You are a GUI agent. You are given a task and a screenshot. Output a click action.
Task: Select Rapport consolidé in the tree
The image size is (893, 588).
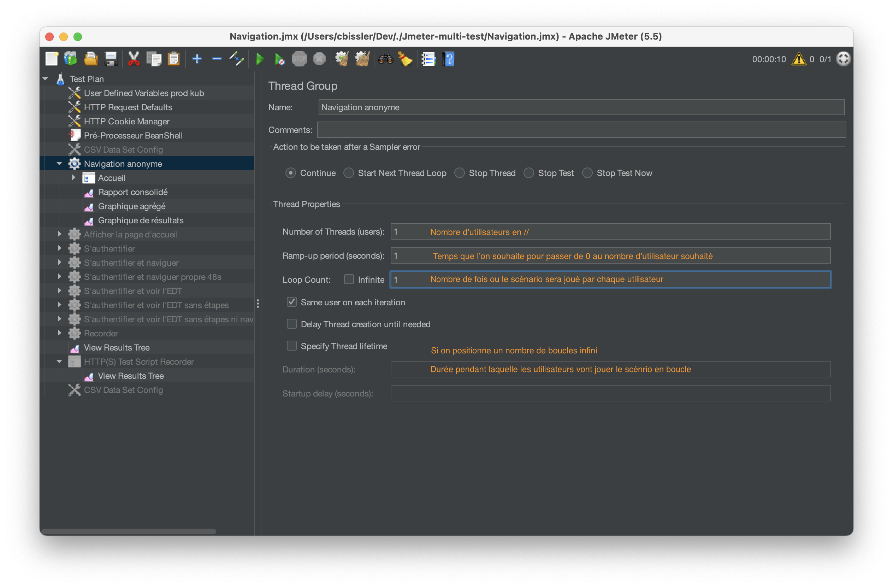pos(132,192)
